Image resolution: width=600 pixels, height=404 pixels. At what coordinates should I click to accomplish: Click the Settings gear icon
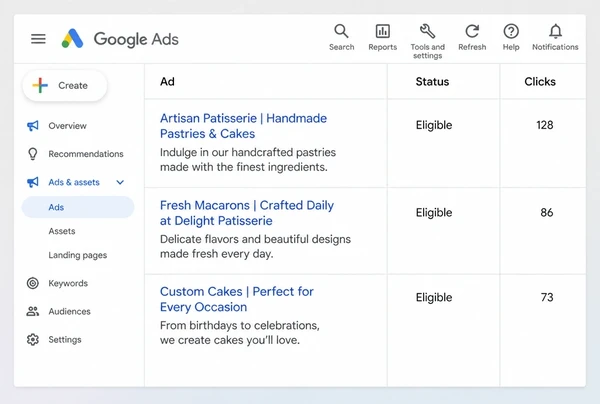(33, 339)
